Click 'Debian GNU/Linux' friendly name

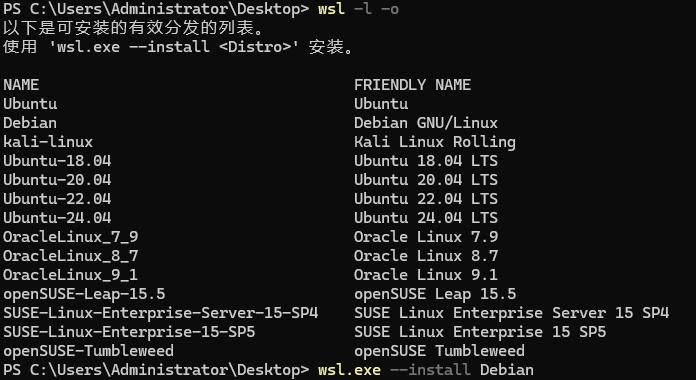[x=426, y=123]
